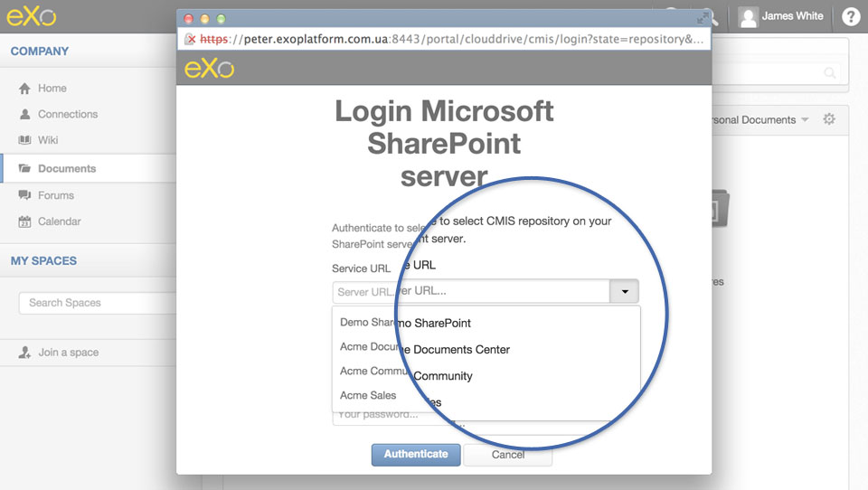Click the popup address bar URL
The image size is (868, 490).
(x=452, y=39)
